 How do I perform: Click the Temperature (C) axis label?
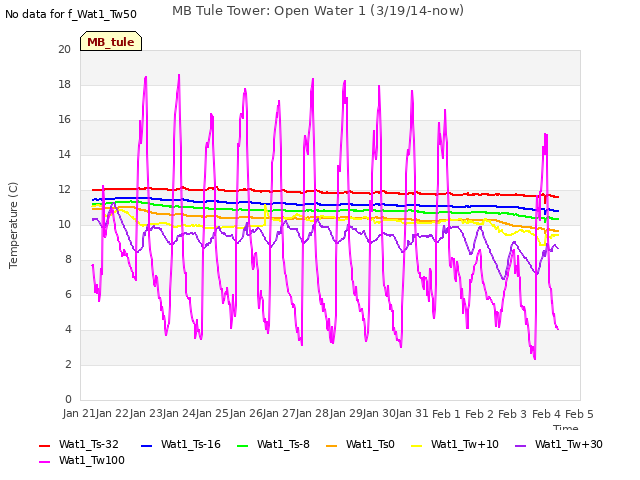[13, 225]
